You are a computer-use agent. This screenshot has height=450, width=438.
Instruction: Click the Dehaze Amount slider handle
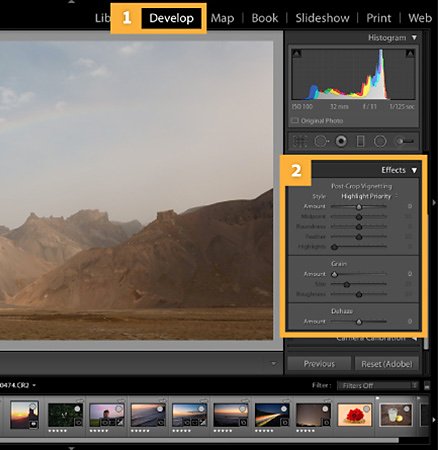(359, 322)
